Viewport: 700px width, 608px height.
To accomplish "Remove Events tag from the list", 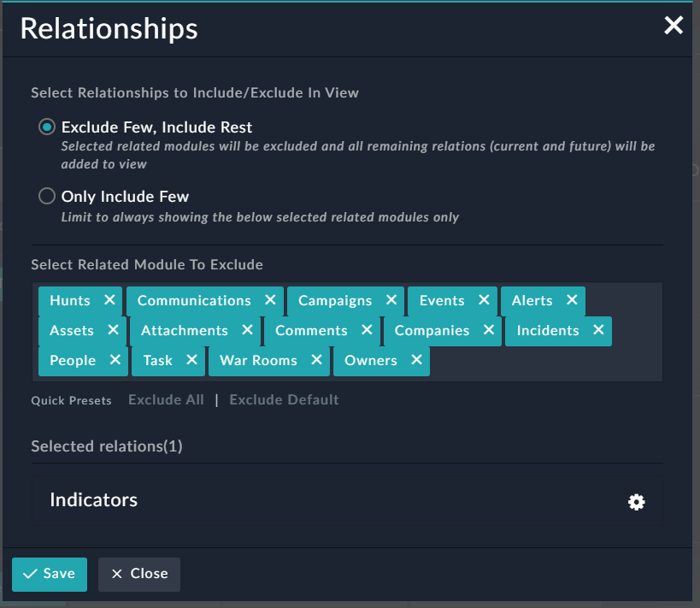I will click(x=484, y=300).
